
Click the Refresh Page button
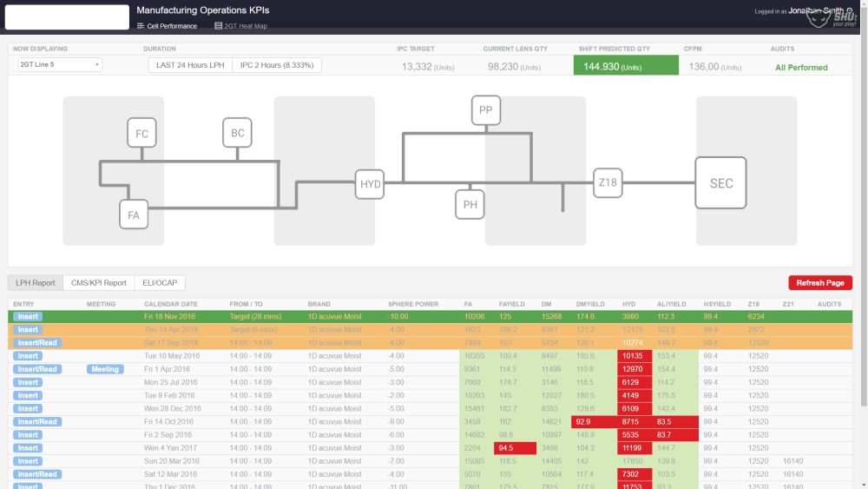(820, 283)
